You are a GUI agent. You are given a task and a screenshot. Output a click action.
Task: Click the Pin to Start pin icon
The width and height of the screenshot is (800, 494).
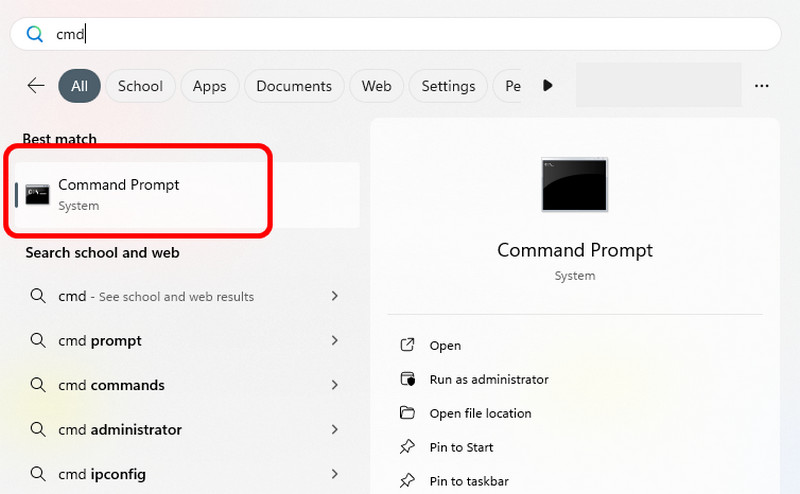point(407,447)
